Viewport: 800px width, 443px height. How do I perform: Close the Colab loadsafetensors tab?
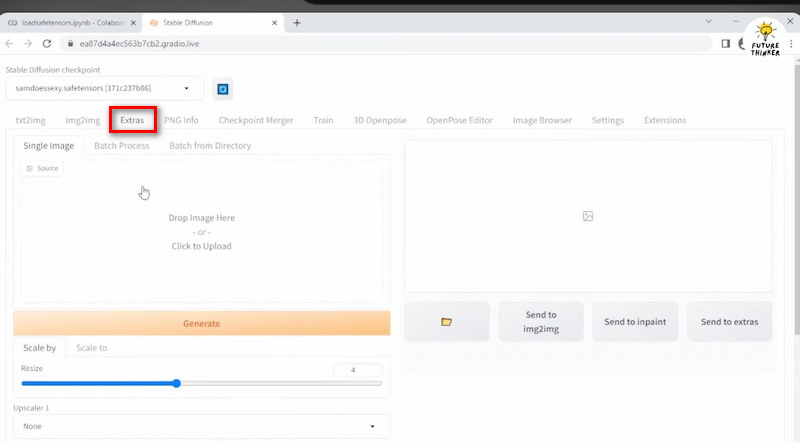point(133,22)
